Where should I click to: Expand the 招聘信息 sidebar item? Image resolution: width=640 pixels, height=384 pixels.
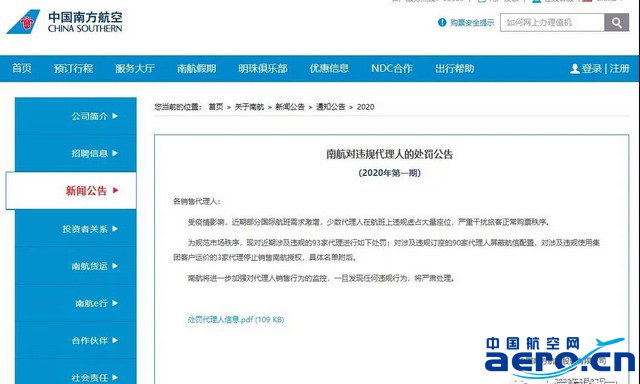76,153
